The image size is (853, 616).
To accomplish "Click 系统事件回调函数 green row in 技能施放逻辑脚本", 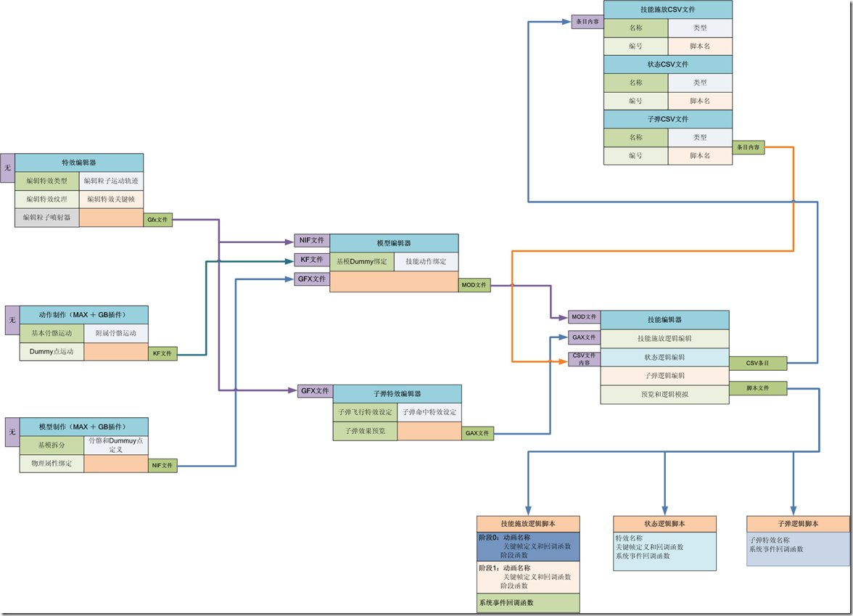I will click(x=528, y=603).
